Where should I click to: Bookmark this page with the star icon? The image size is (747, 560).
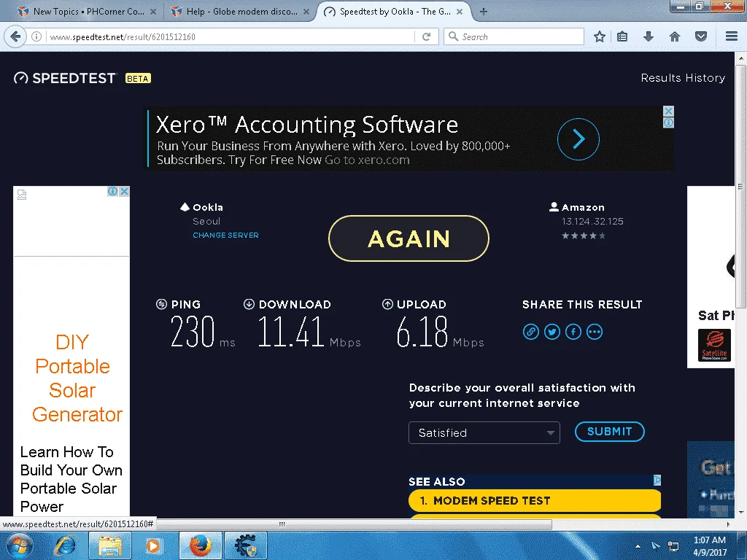(600, 36)
